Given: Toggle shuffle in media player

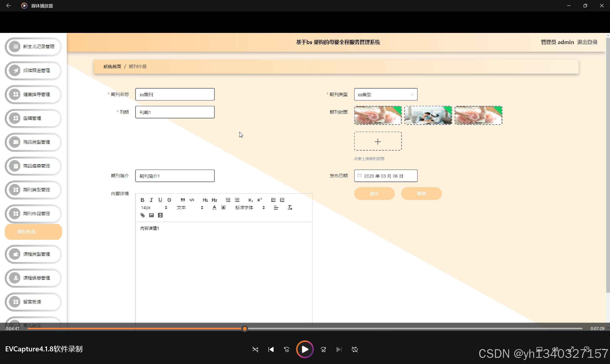Looking at the screenshot, I should pyautogui.click(x=255, y=349).
